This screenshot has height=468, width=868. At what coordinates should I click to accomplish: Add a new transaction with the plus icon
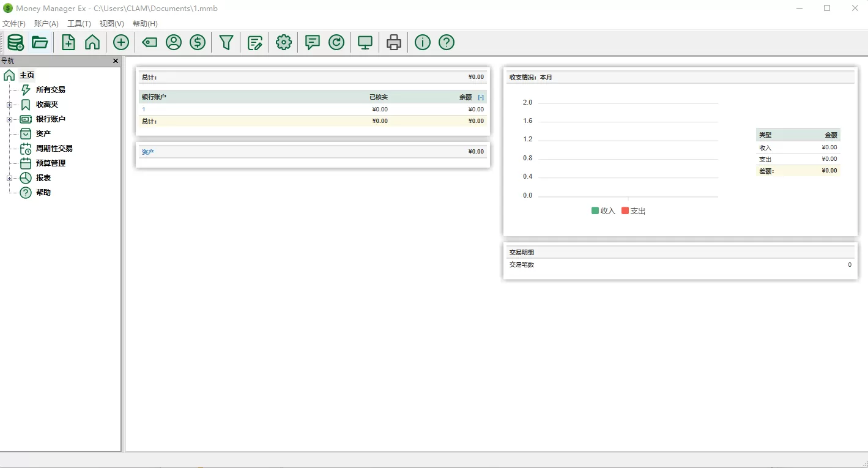click(x=121, y=42)
